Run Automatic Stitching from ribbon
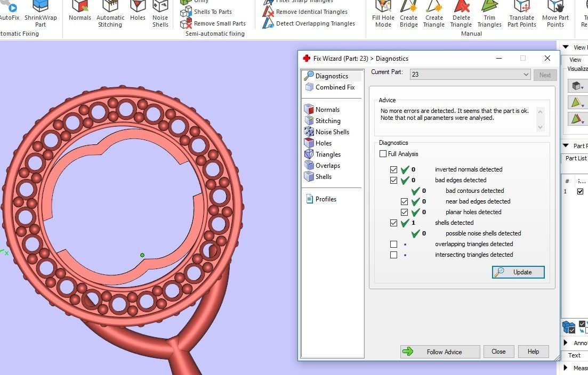The height and width of the screenshot is (375, 588). (110, 14)
